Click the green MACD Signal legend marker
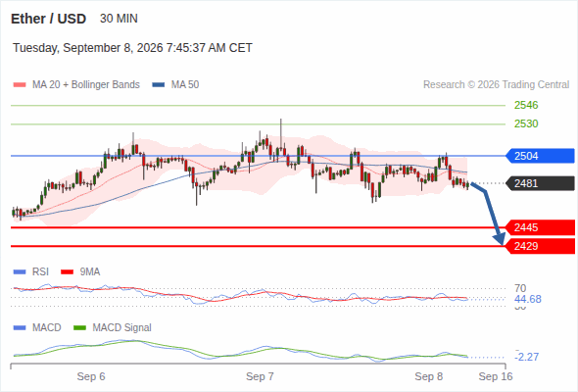Viewport: 578px width, 392px height. coord(79,328)
